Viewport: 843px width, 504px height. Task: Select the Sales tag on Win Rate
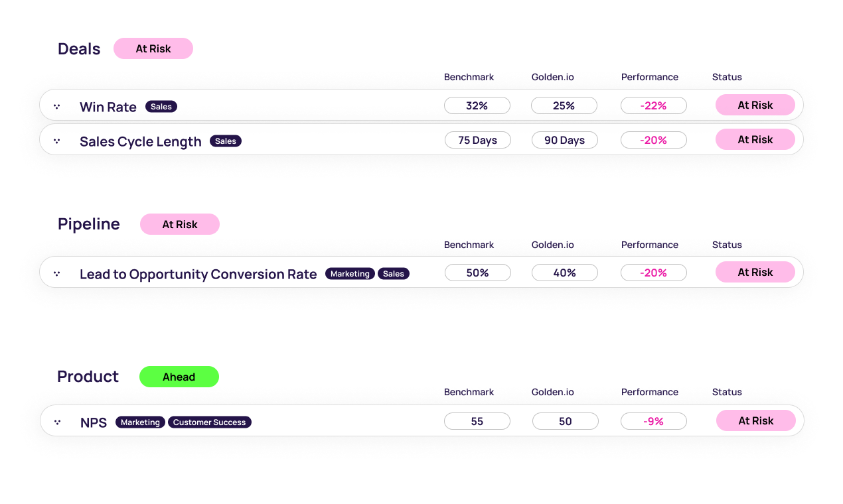tap(161, 106)
